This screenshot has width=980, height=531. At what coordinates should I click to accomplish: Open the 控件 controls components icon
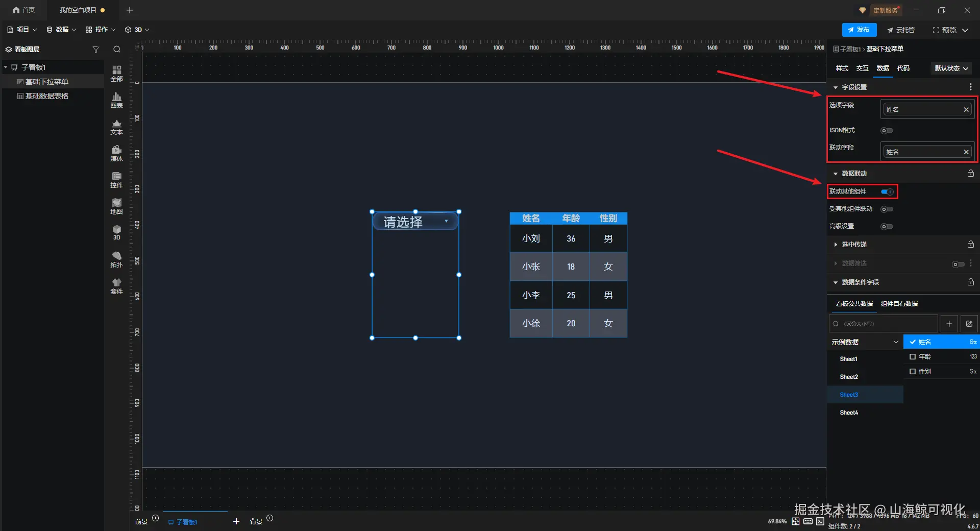pos(116,180)
